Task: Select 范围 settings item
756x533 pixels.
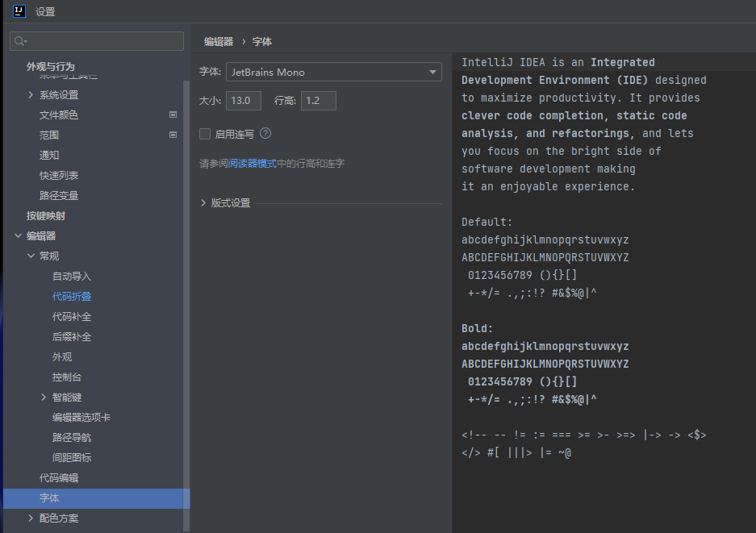Action: click(x=49, y=135)
